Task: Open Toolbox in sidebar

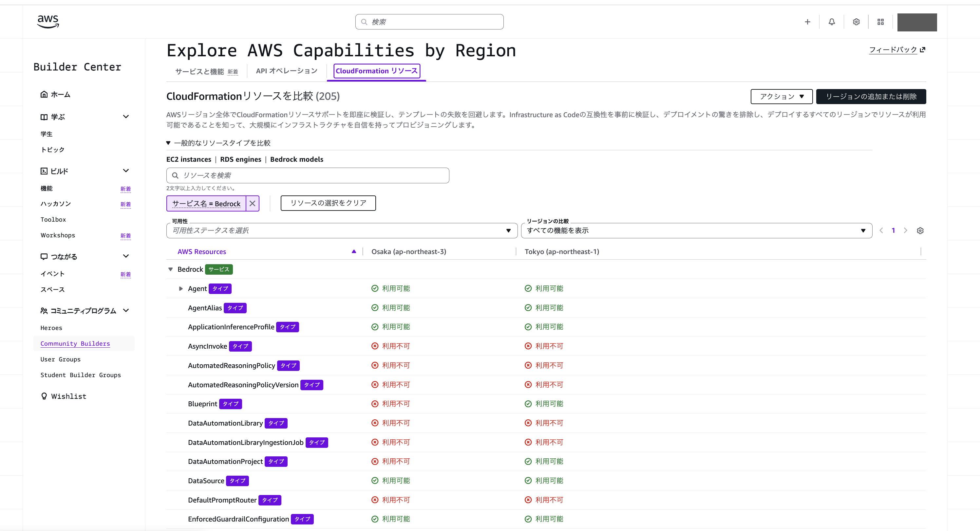Action: pos(53,219)
